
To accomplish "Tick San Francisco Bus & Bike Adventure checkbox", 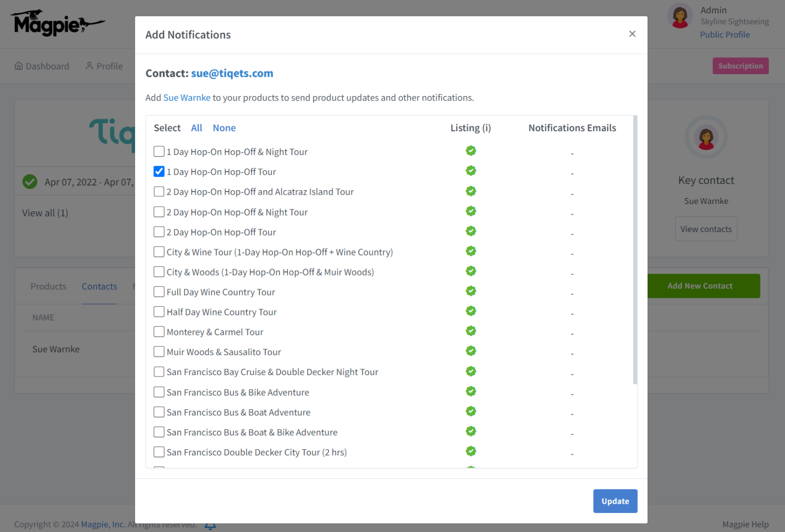I will pyautogui.click(x=159, y=392).
